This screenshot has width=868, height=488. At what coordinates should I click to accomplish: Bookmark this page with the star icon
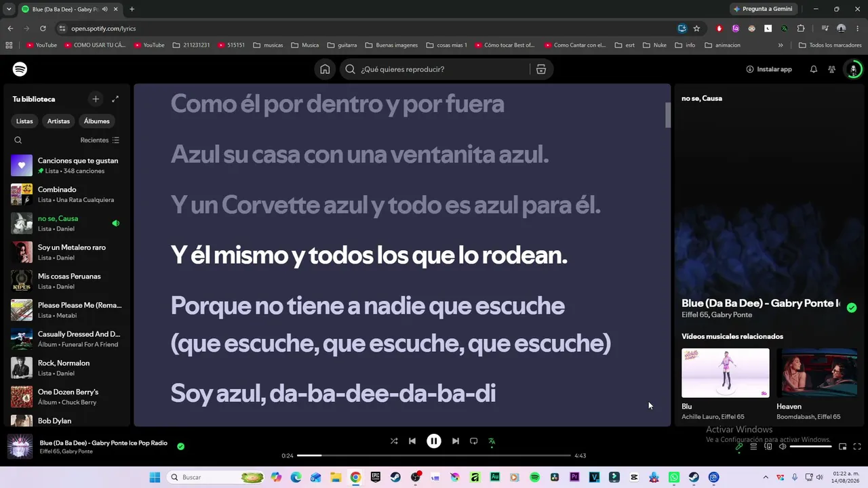696,28
